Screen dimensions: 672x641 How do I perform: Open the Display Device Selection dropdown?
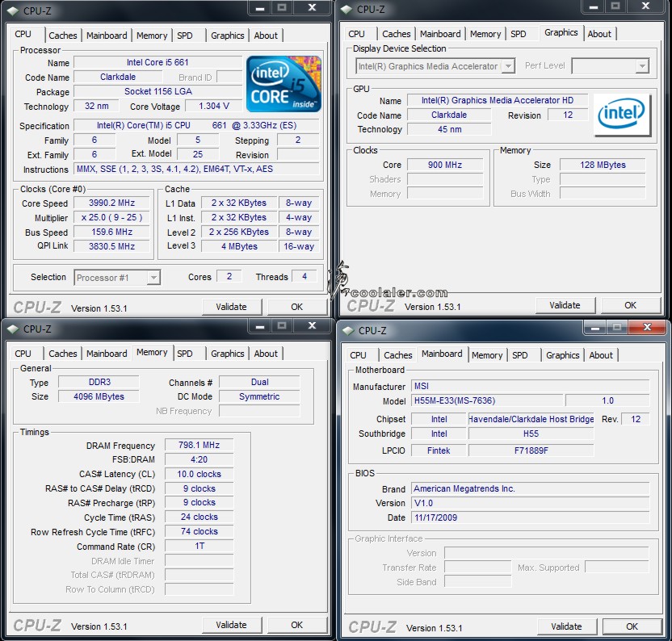(435, 66)
